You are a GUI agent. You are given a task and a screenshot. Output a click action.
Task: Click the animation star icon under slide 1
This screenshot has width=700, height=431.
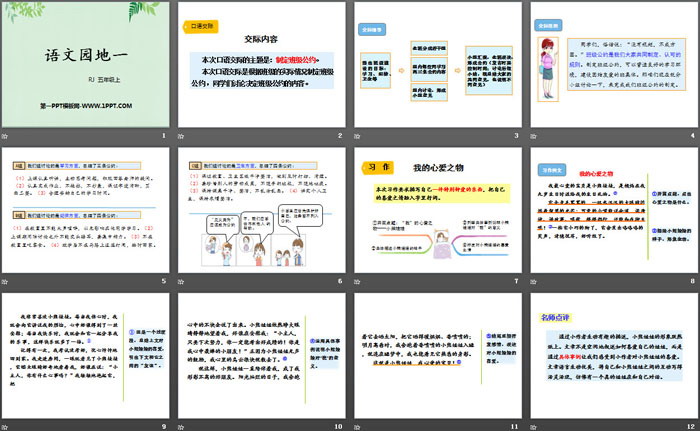(x=5, y=136)
